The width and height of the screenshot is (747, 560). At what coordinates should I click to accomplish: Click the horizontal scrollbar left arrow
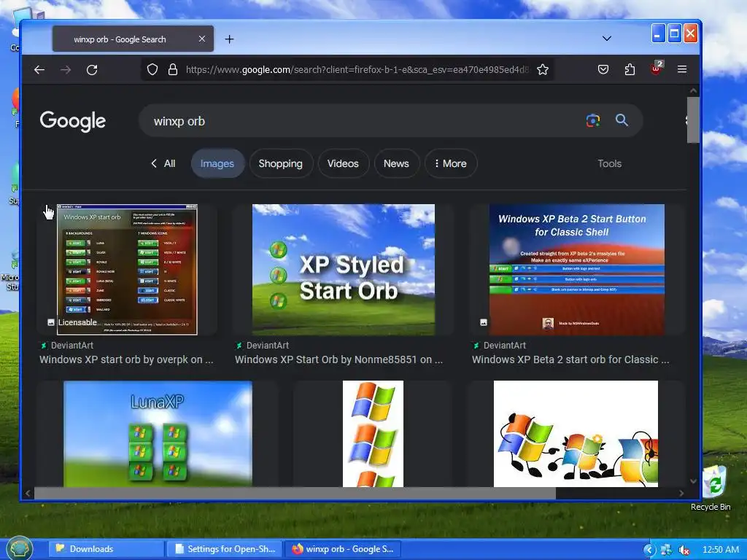click(x=28, y=494)
